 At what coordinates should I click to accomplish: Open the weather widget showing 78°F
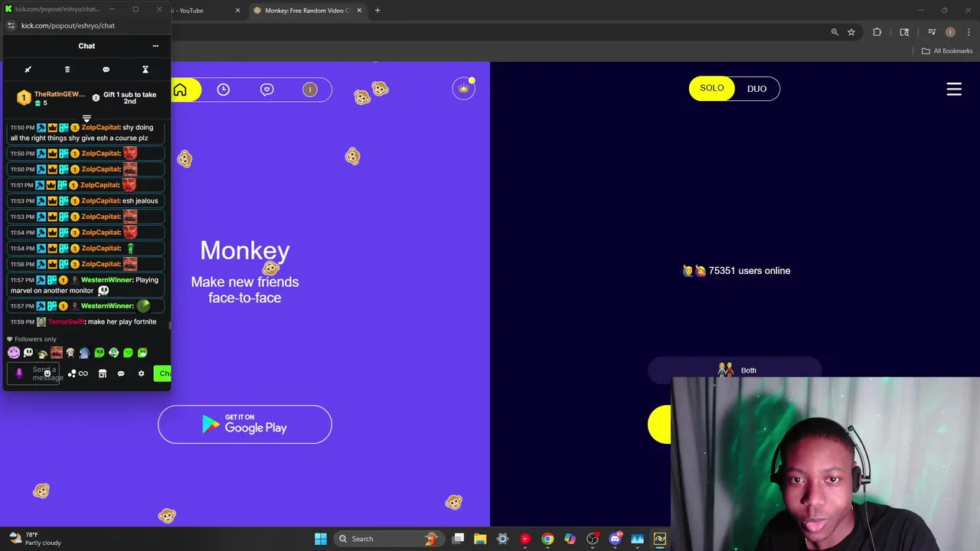[x=34, y=539]
